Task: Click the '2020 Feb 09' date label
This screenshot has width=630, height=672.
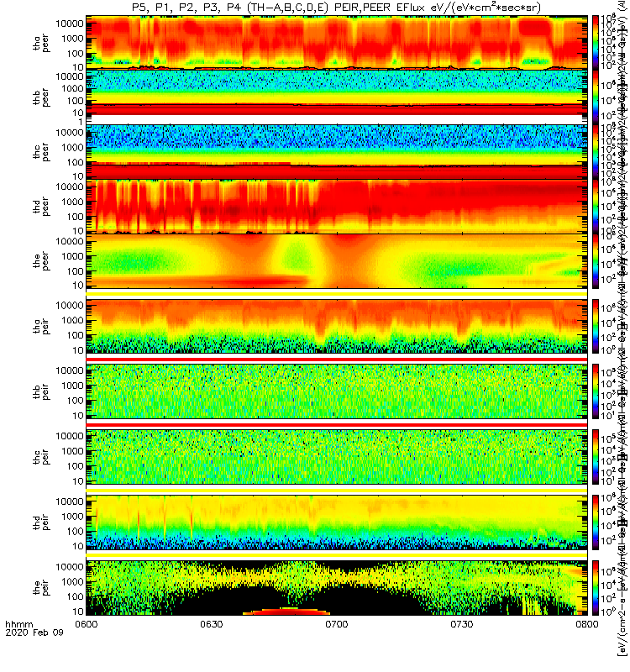Action: click(x=34, y=633)
